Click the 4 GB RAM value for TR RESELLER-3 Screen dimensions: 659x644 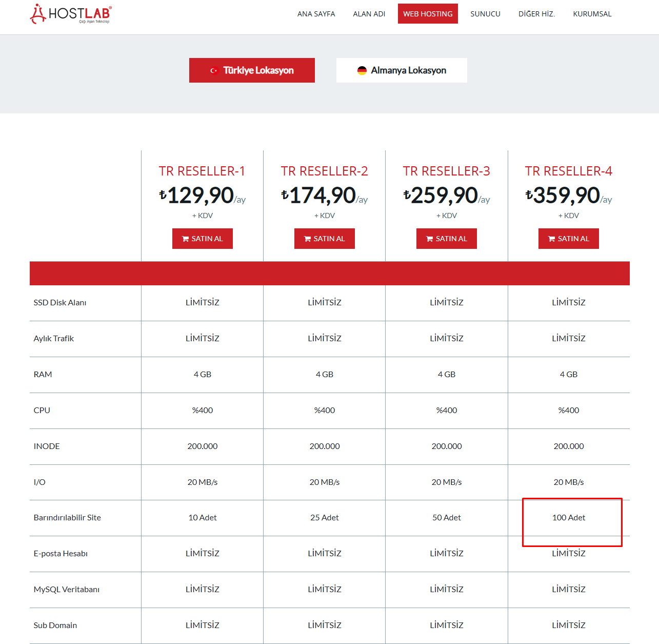click(447, 375)
